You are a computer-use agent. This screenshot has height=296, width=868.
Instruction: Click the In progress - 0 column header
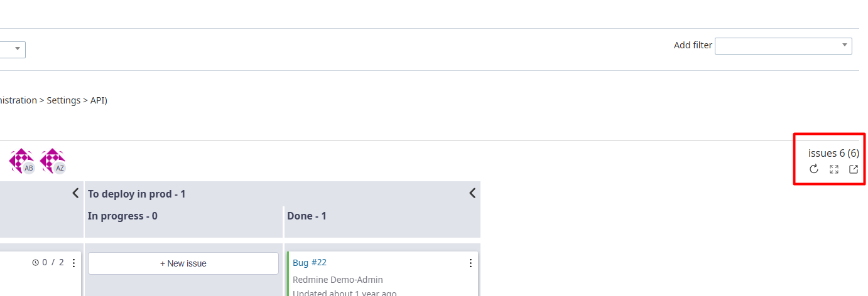[122, 216]
